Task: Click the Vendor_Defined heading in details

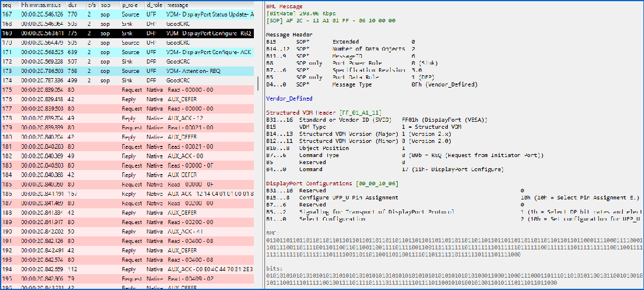Action: tap(289, 98)
